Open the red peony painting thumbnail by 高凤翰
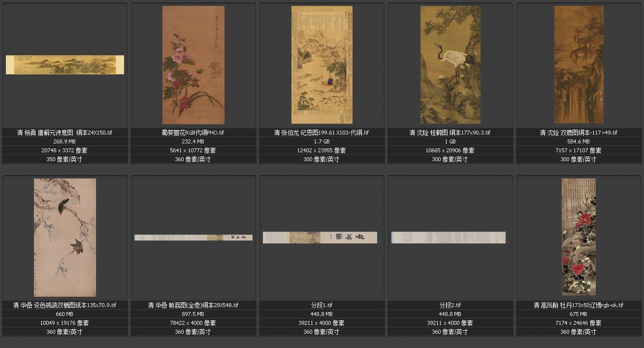 coord(579,237)
